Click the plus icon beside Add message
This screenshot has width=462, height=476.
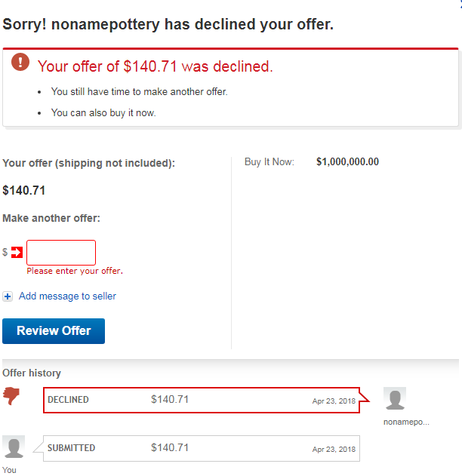[8, 296]
